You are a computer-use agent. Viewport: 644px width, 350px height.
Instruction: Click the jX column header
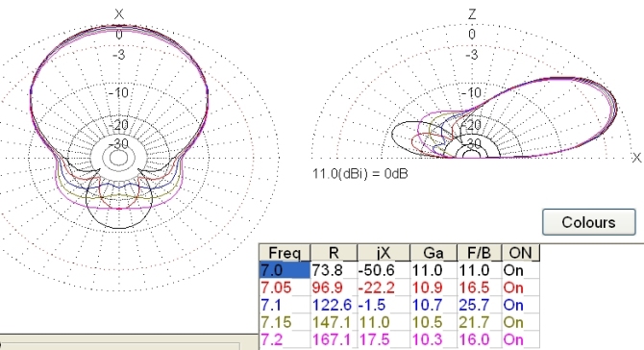coord(384,253)
